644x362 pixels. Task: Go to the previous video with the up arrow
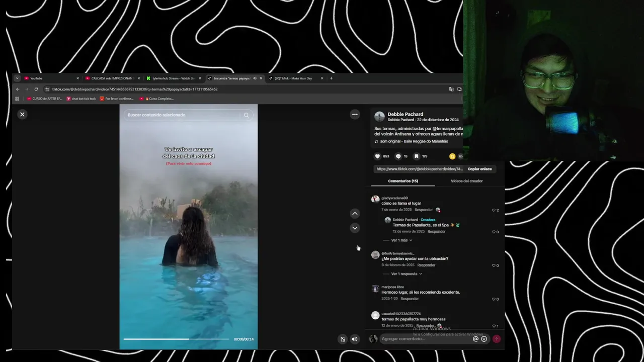[x=355, y=213]
